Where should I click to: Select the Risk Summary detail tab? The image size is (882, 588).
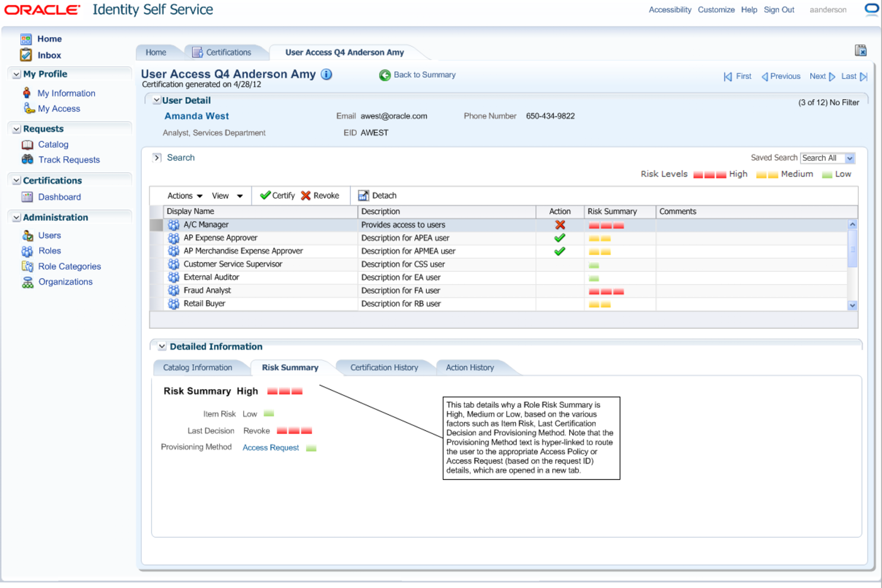[x=290, y=368]
